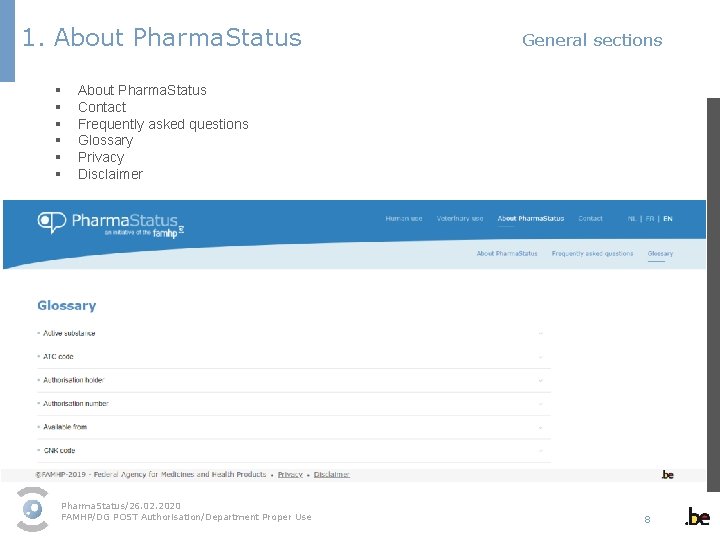The image size is (720, 540).
Task: Open the Frequently asked questions sub-tab
Action: click(592, 254)
